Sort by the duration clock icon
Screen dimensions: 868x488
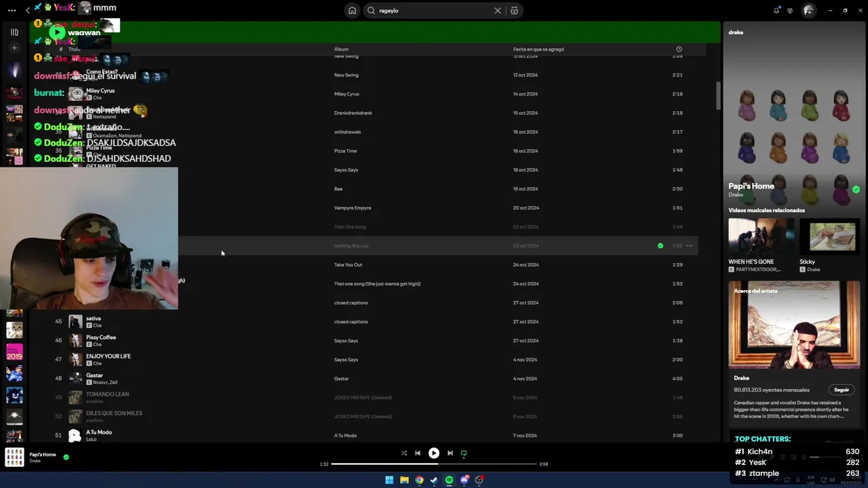point(679,49)
